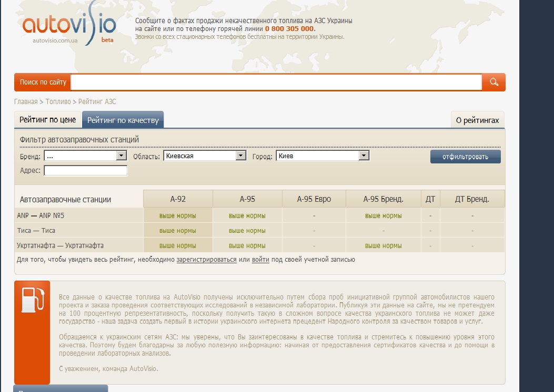The height and width of the screenshot is (392, 554).
Task: Click the orange fuel pump icon
Action: [32, 300]
